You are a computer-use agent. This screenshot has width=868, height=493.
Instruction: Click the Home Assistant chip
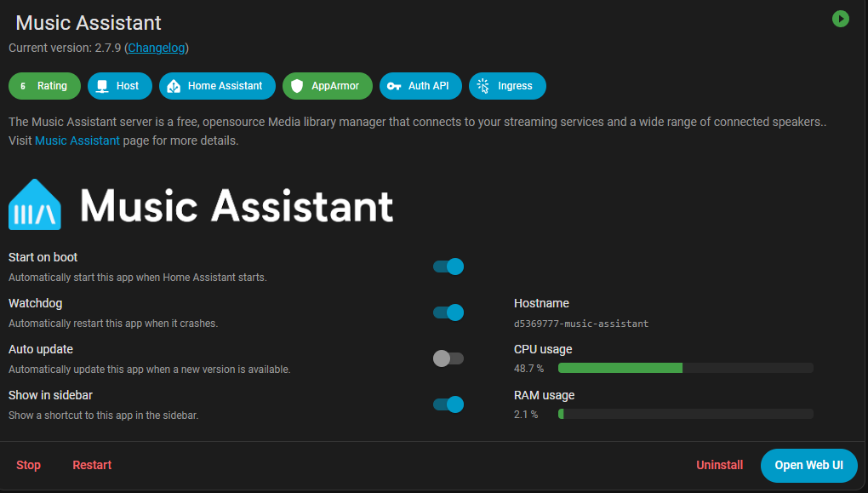(217, 86)
